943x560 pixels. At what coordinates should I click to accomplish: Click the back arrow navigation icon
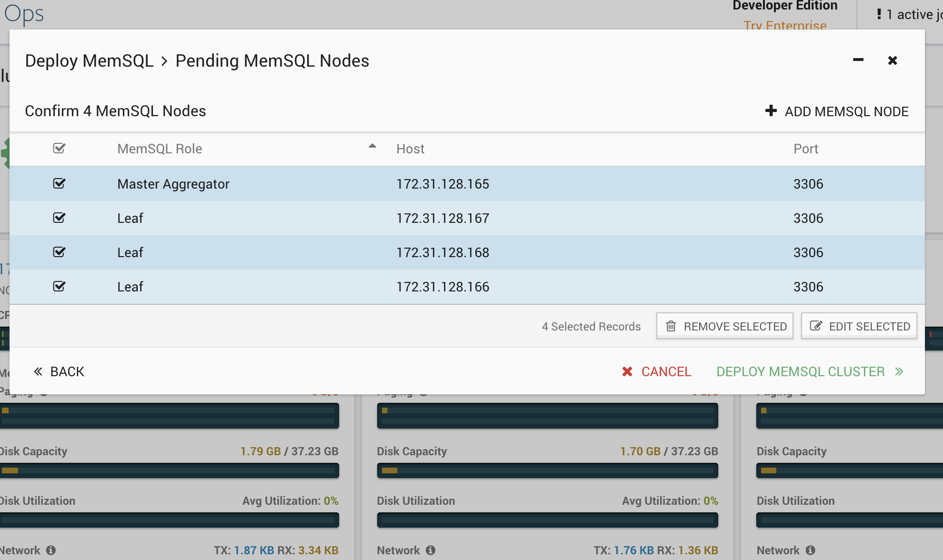pyautogui.click(x=38, y=371)
